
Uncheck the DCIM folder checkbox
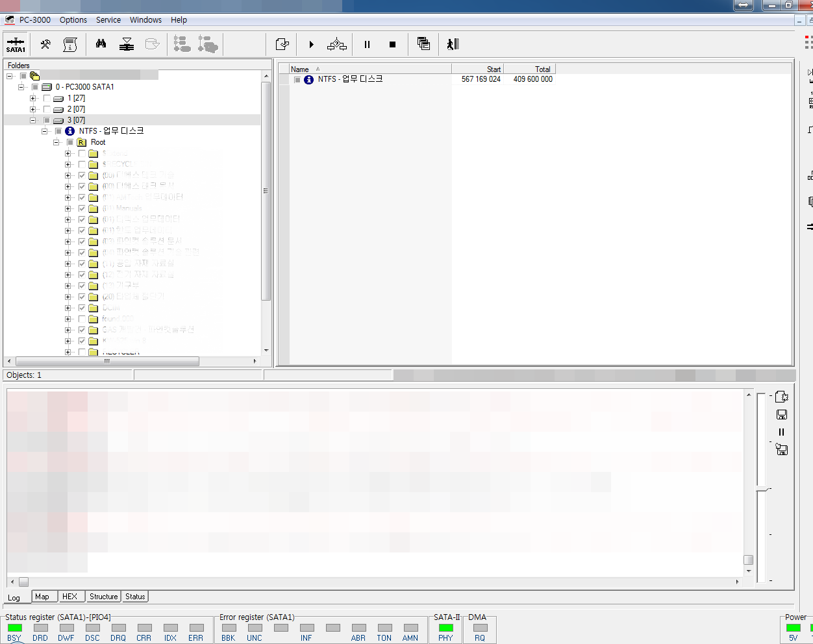click(x=82, y=308)
